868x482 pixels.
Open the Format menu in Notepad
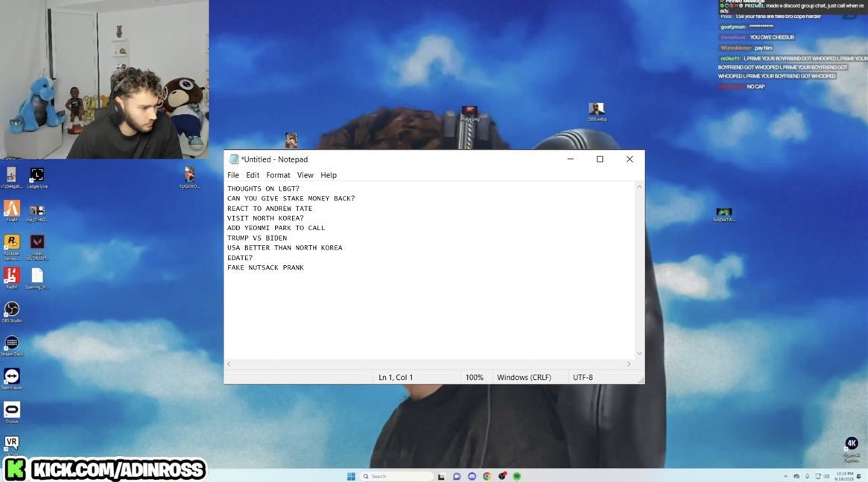[x=278, y=175]
